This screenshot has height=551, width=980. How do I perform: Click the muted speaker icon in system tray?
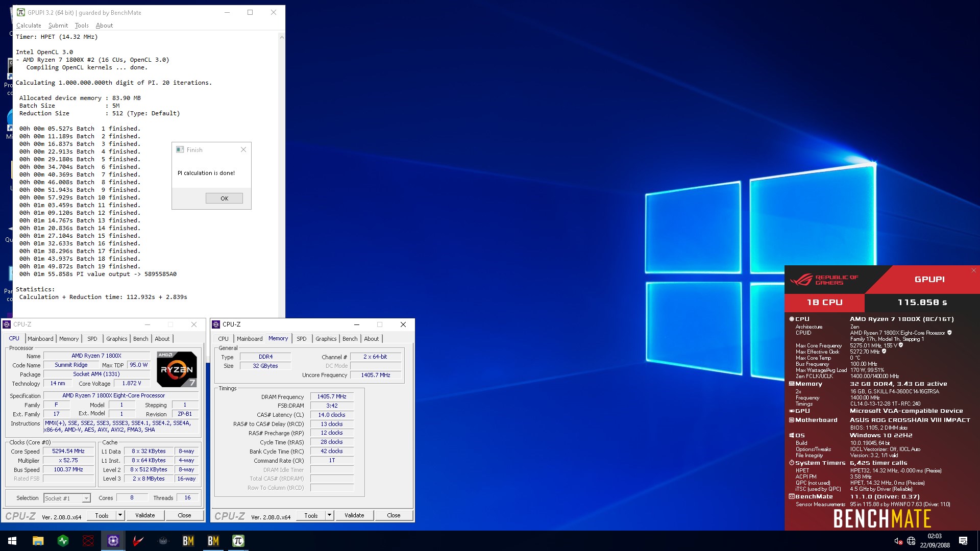pos(898,541)
